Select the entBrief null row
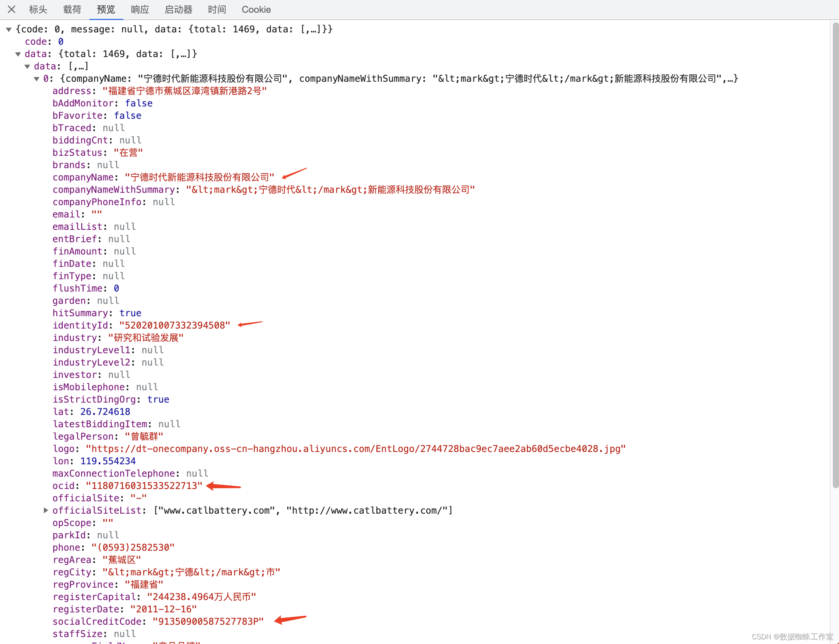This screenshot has height=644, width=839. tap(91, 239)
